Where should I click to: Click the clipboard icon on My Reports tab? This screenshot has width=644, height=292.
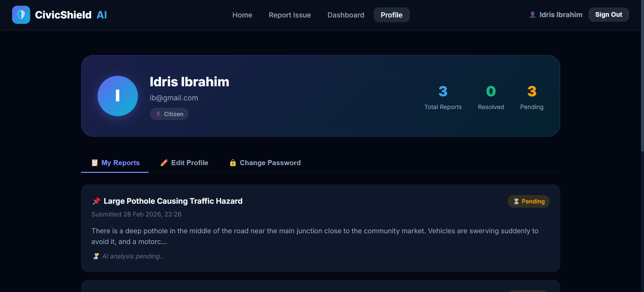pos(95,163)
